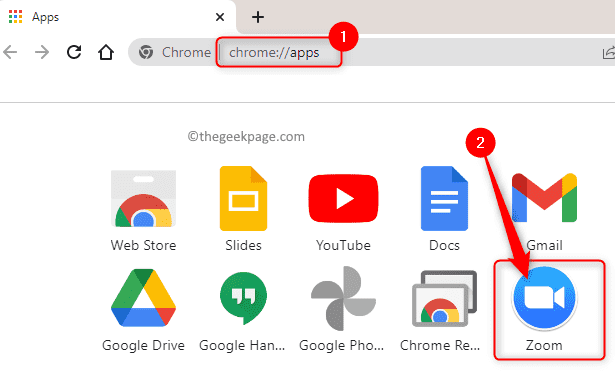Viewport: 615px width, 371px height.
Task: Focus the chrome://apps address field
Action: (x=274, y=52)
